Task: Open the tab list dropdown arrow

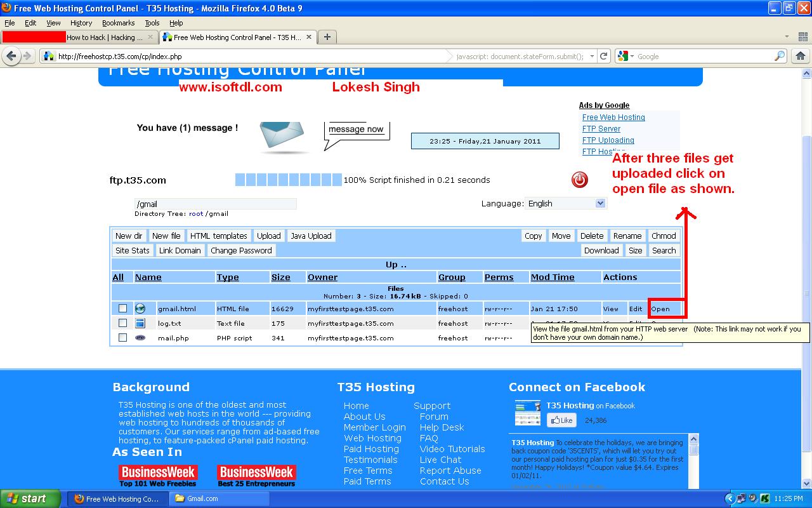Action: tap(787, 37)
